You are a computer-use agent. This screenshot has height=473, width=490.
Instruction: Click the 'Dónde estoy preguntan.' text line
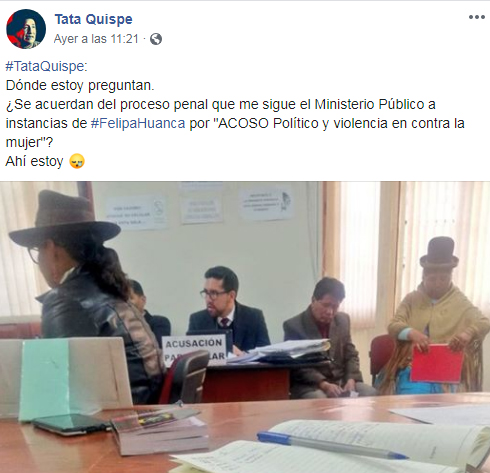80,85
